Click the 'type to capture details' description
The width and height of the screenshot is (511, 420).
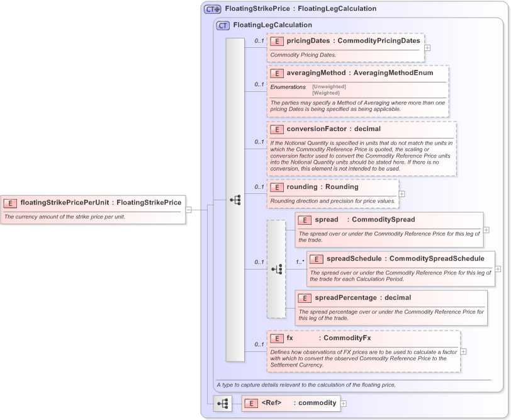306,385
